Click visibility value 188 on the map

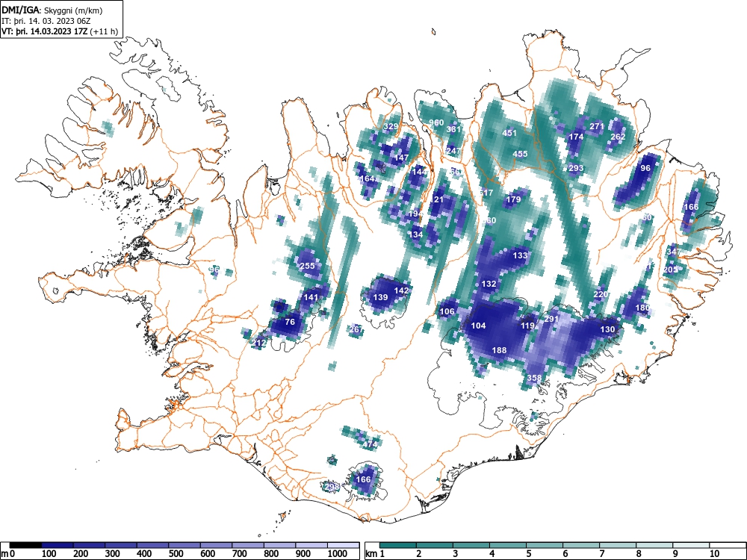point(499,350)
